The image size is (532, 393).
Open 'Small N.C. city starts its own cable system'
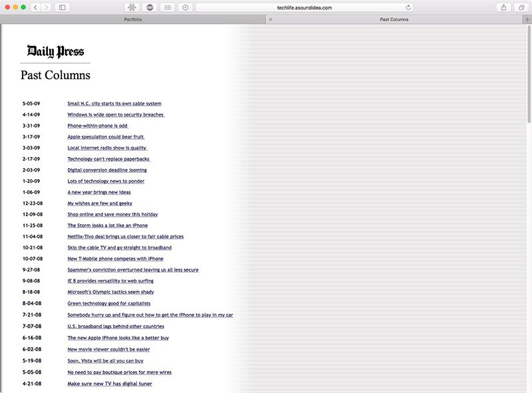click(114, 104)
